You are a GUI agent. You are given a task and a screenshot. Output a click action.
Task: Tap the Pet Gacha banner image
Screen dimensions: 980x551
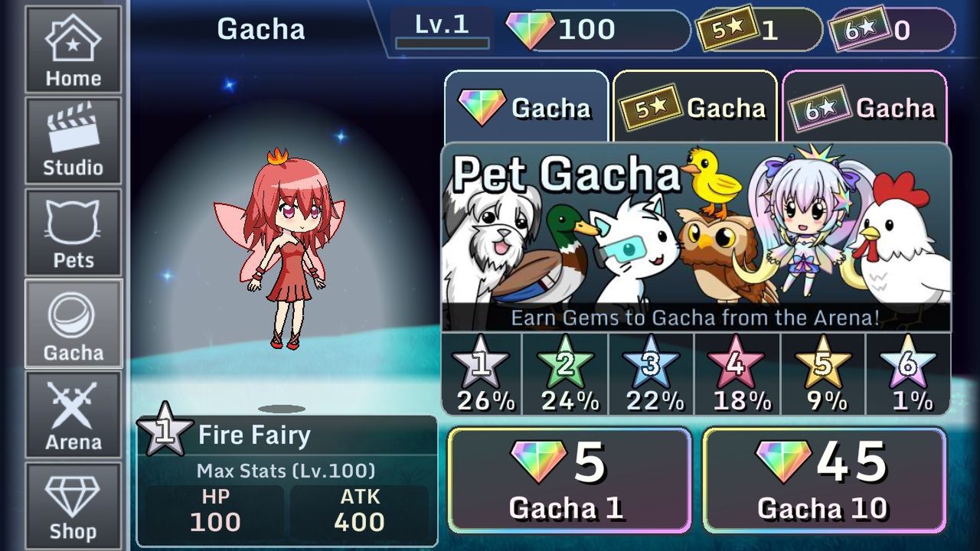[696, 236]
